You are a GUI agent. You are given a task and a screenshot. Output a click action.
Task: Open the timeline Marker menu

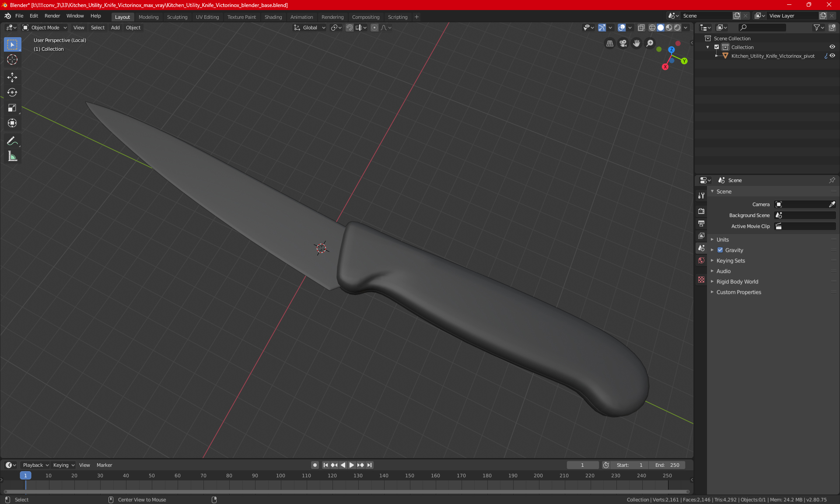click(x=104, y=465)
